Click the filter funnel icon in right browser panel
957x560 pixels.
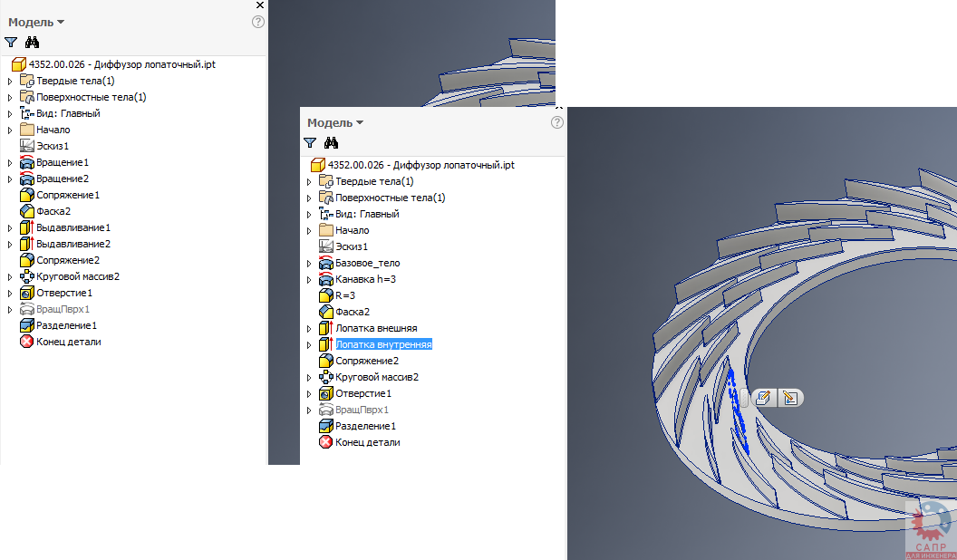[310, 143]
